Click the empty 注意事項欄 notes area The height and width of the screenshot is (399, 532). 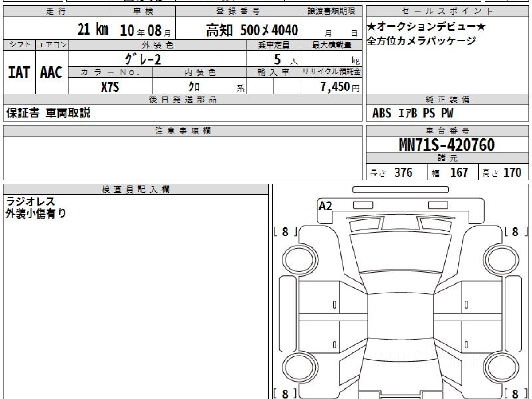click(x=182, y=157)
